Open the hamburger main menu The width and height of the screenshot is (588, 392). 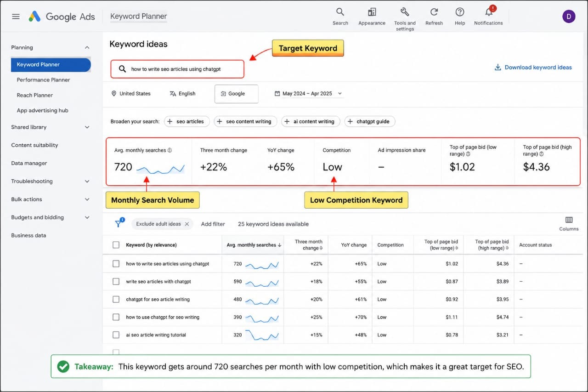[x=16, y=17]
